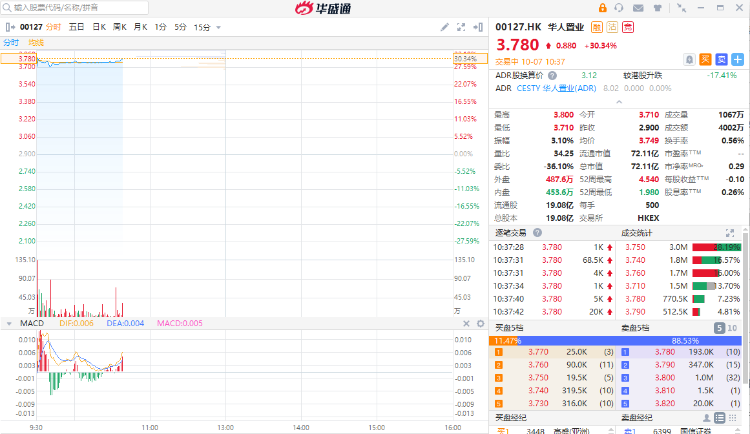Viewport: 750px width, 434px height.
Task: Click the 买盘经纪 header
Action: pos(510,418)
